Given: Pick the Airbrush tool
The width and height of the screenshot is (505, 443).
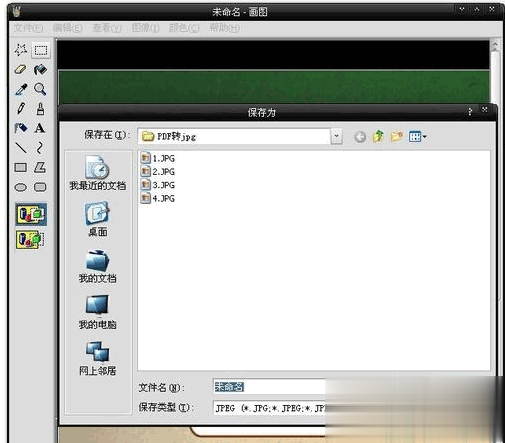Looking at the screenshot, I should (x=21, y=128).
